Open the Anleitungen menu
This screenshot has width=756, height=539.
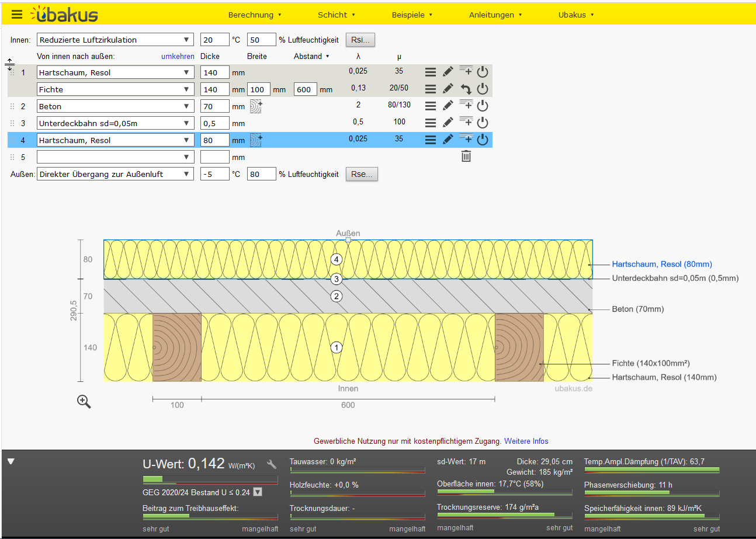click(495, 15)
